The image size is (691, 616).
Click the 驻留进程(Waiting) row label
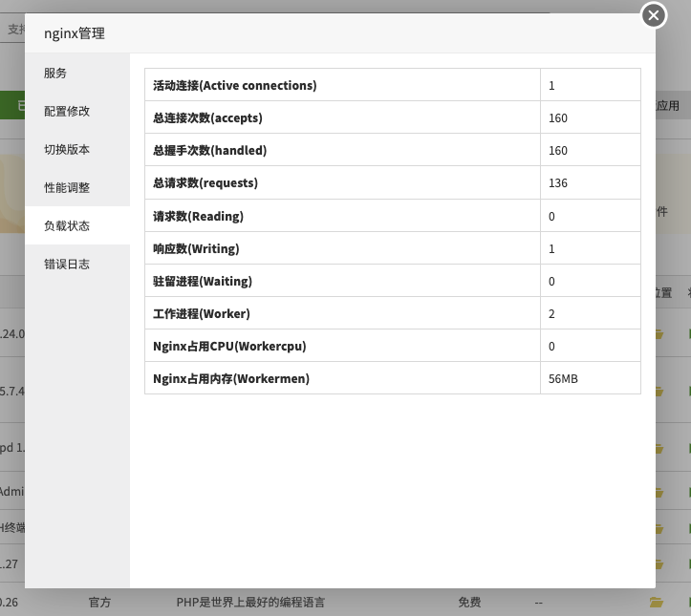coord(203,282)
